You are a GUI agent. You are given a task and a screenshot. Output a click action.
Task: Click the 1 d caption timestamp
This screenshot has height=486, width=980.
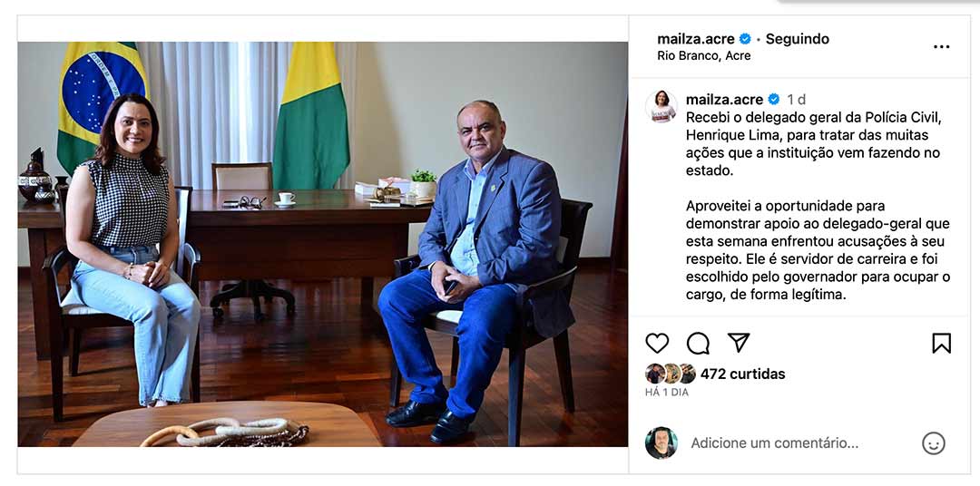(797, 100)
